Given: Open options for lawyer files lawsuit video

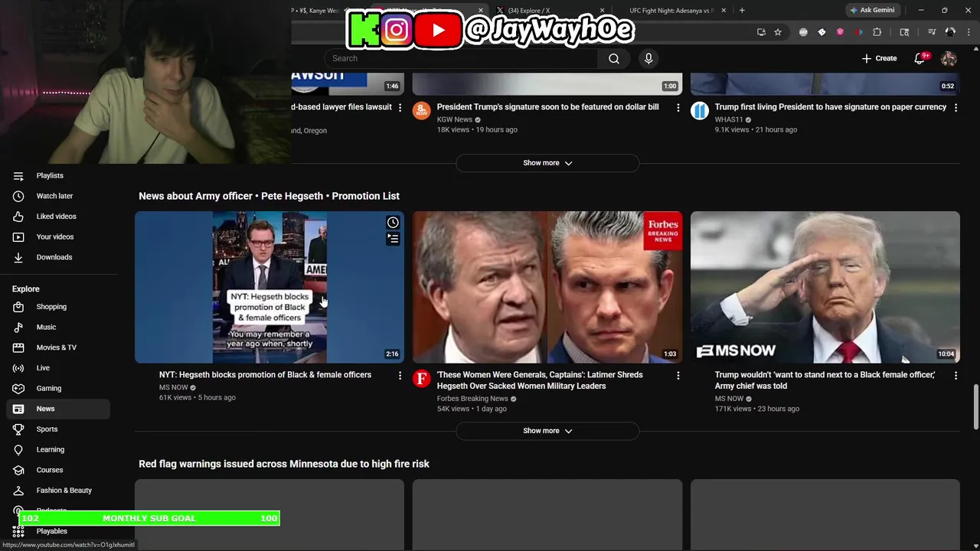Looking at the screenshot, I should [x=400, y=107].
